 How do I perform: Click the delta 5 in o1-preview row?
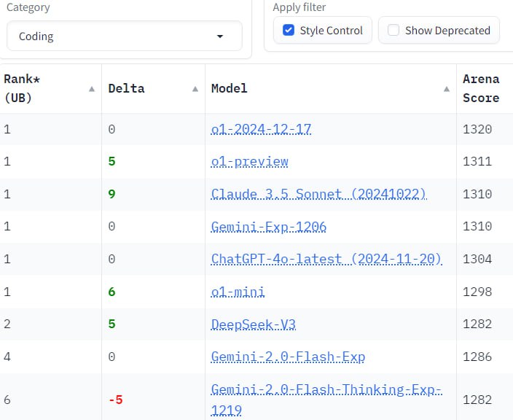click(x=112, y=161)
